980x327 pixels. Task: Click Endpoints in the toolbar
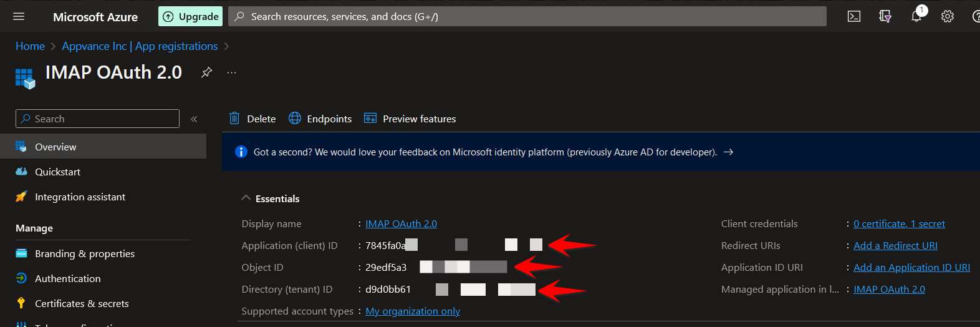320,119
